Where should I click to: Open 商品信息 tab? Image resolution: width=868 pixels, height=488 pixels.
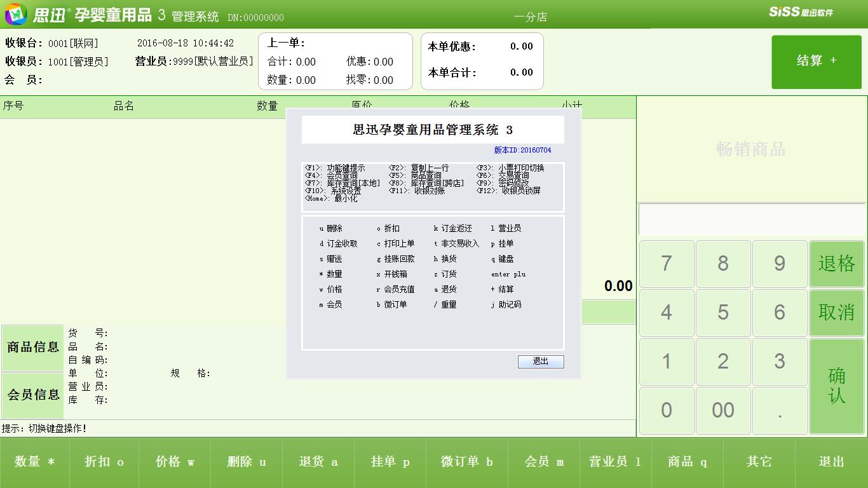click(x=33, y=348)
